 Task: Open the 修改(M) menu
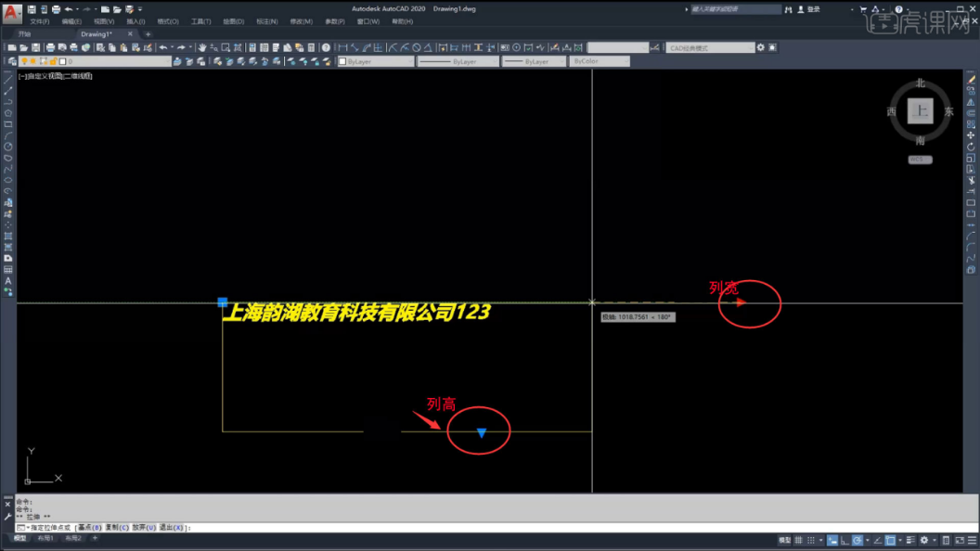click(301, 21)
